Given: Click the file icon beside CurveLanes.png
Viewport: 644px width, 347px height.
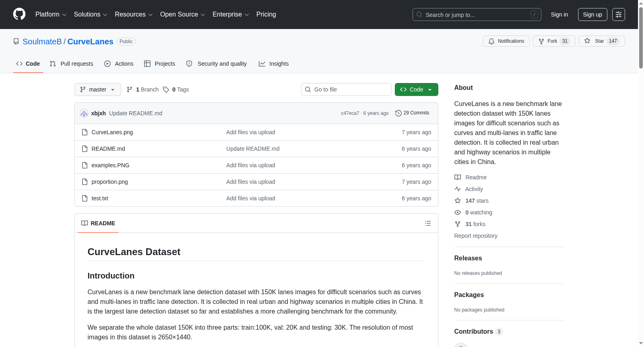Looking at the screenshot, I should tap(85, 132).
